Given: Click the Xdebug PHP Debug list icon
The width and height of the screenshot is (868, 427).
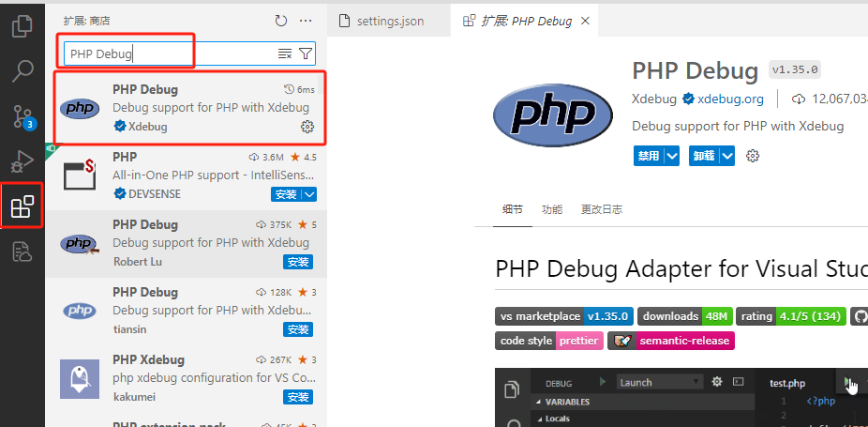Looking at the screenshot, I should pos(79,109).
